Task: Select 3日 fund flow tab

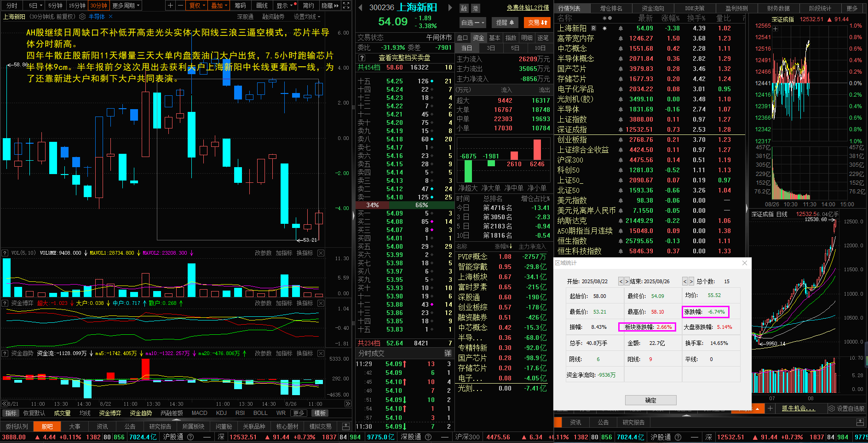Action: [x=491, y=48]
